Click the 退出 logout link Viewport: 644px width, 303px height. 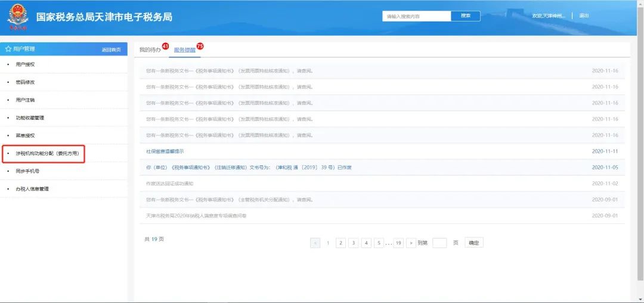click(x=584, y=16)
